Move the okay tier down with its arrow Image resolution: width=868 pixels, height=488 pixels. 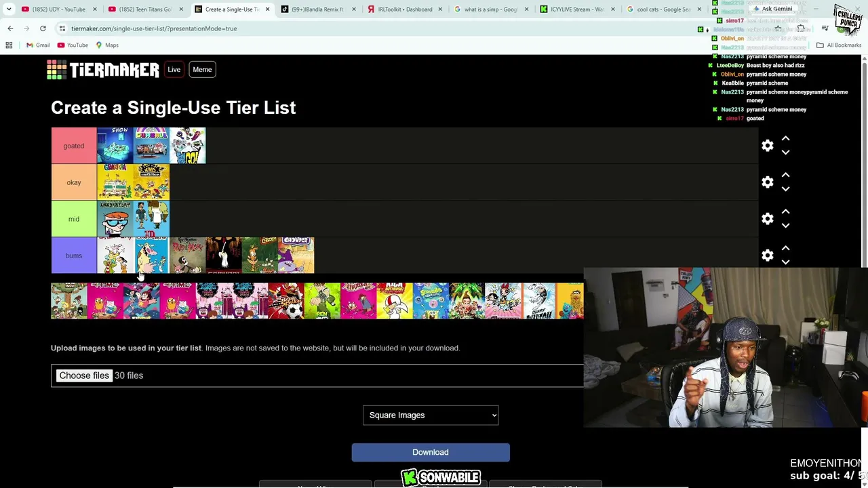(785, 189)
